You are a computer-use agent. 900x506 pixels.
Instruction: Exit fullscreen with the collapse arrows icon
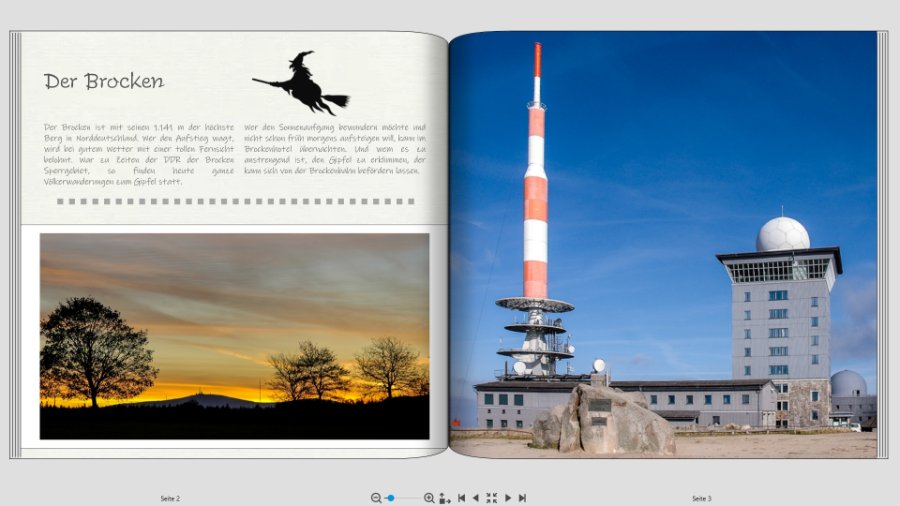(491, 498)
